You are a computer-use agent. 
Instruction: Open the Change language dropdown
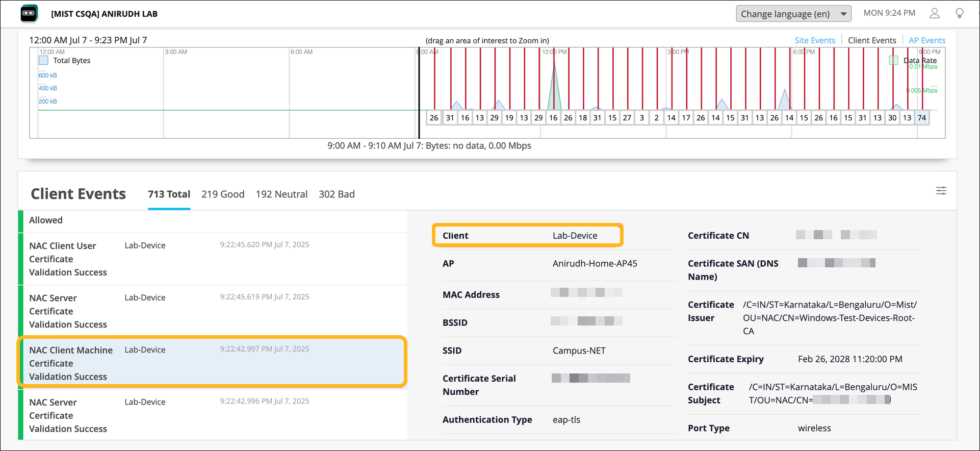tap(793, 14)
